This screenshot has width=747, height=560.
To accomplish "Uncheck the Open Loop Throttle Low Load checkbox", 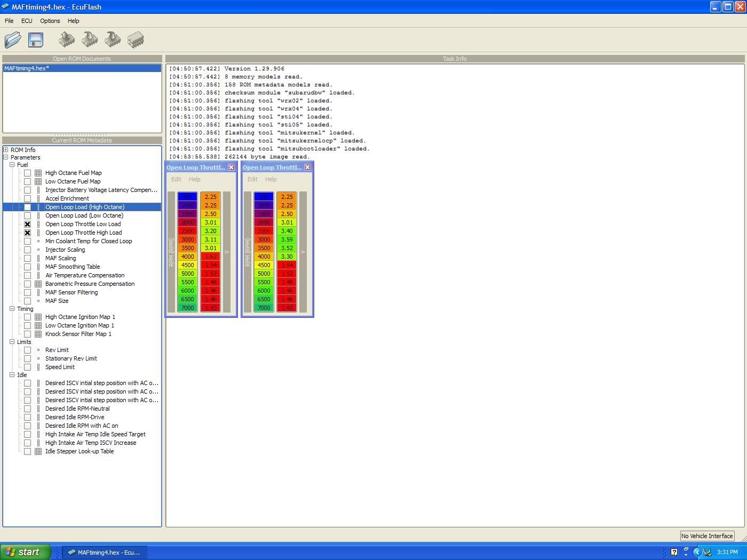I will 27,224.
